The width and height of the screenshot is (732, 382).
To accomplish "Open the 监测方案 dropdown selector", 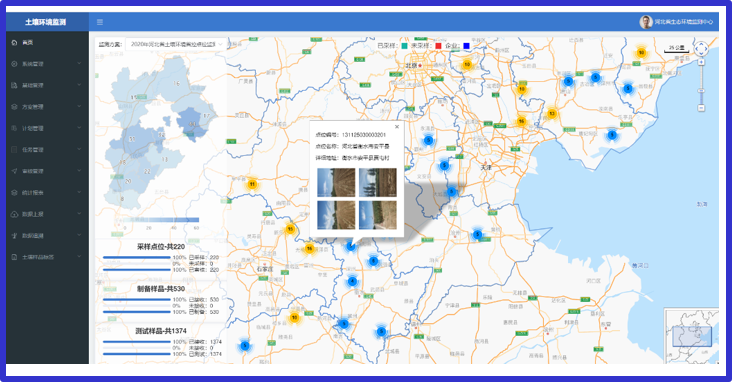I will (176, 44).
